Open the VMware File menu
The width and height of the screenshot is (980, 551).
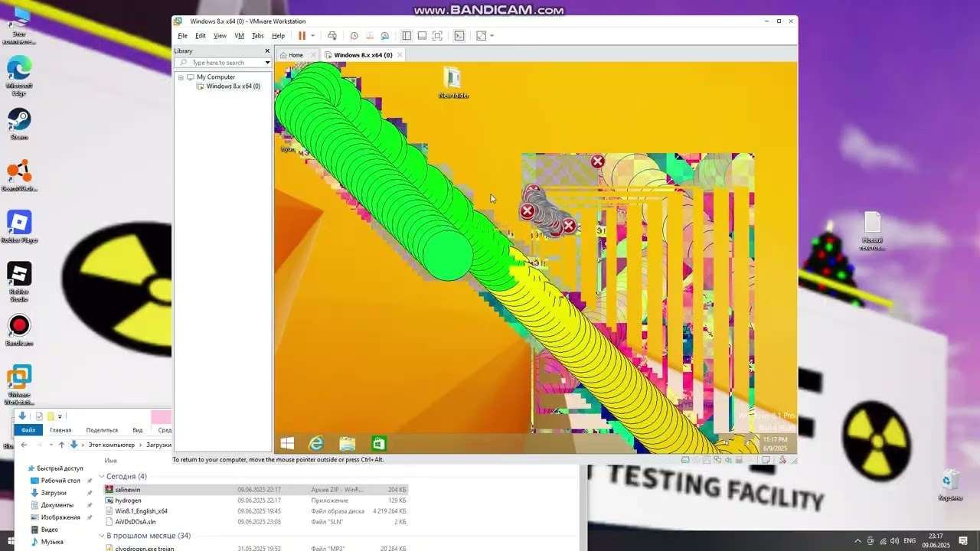[183, 36]
